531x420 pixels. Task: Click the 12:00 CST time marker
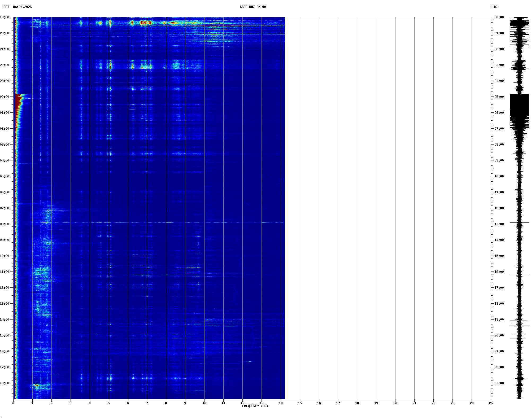tap(5, 288)
